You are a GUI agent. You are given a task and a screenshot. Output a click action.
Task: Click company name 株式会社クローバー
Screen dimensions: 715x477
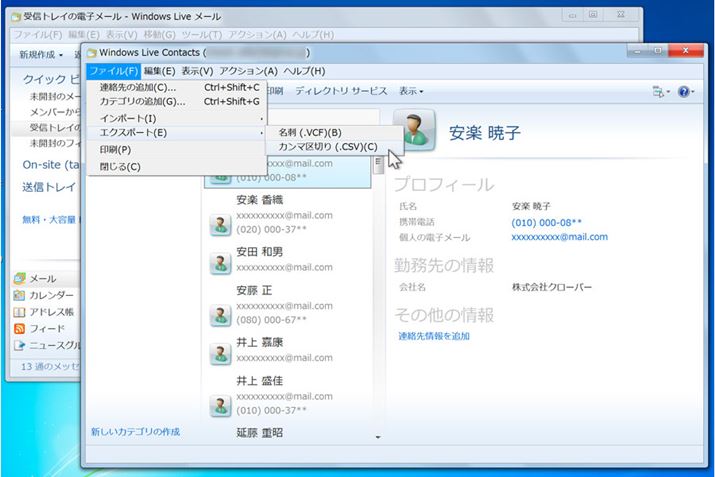point(552,287)
